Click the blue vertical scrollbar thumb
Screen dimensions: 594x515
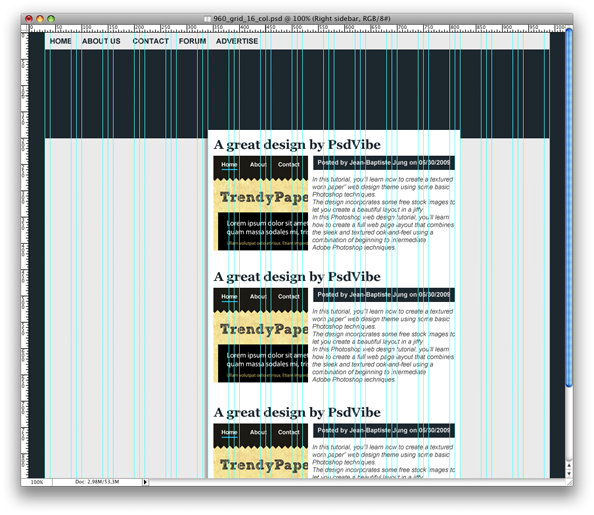[x=569, y=208]
